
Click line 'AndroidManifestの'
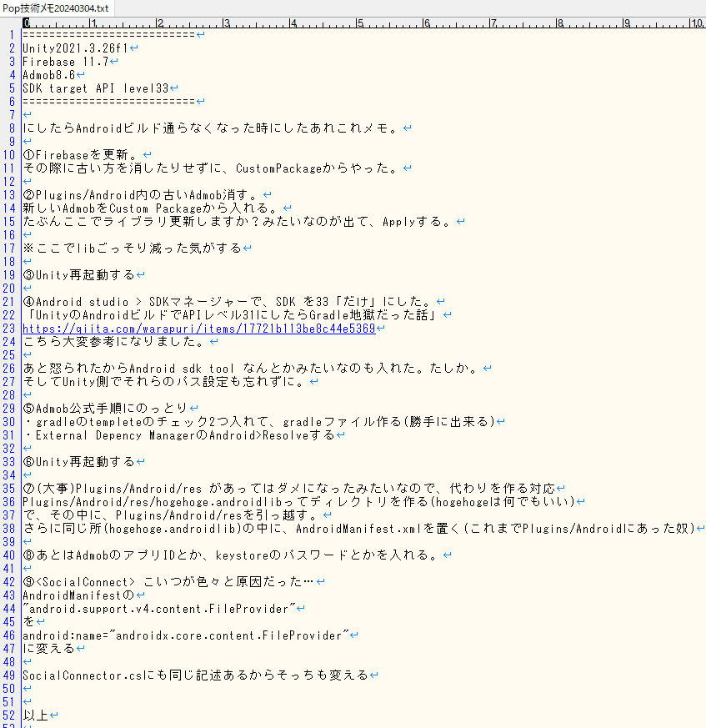click(x=78, y=595)
